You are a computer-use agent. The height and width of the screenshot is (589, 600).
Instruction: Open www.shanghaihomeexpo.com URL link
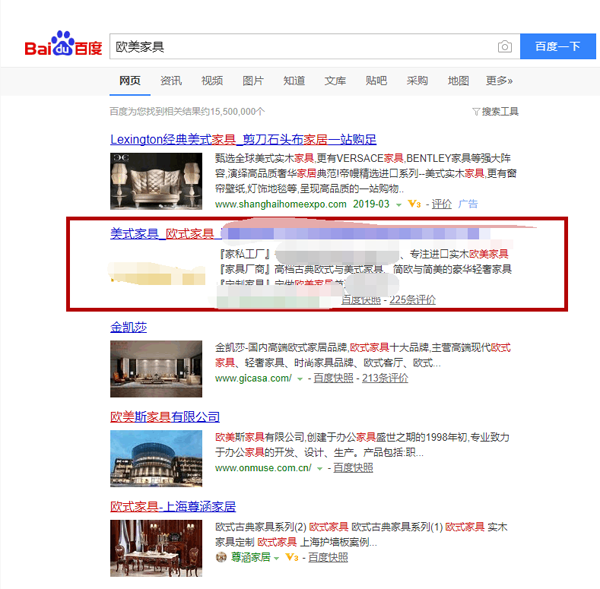pyautogui.click(x=280, y=204)
